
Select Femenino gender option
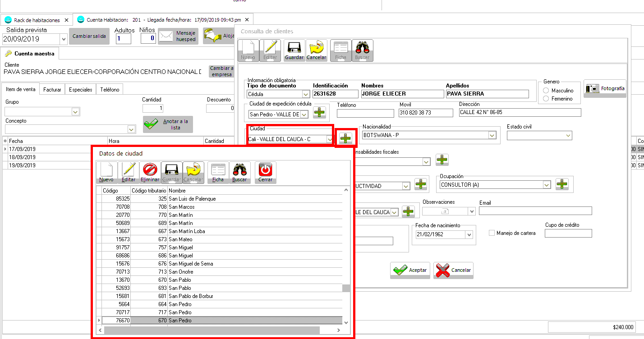[547, 99]
